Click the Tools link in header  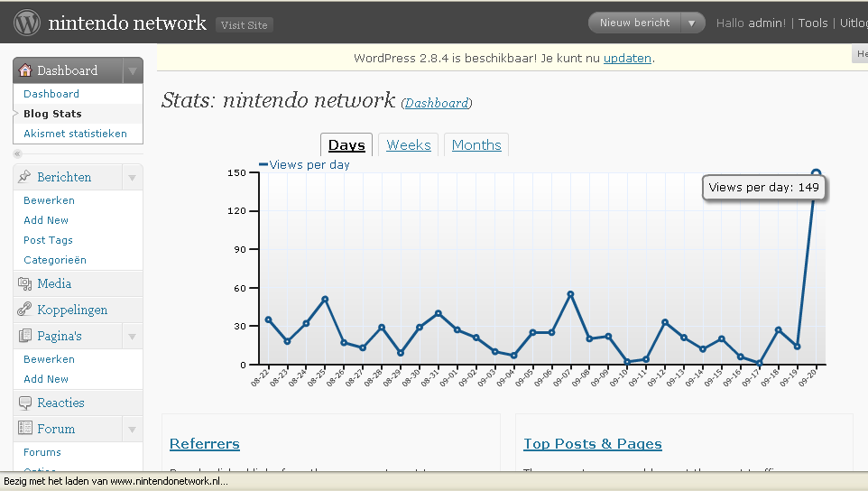[x=813, y=23]
